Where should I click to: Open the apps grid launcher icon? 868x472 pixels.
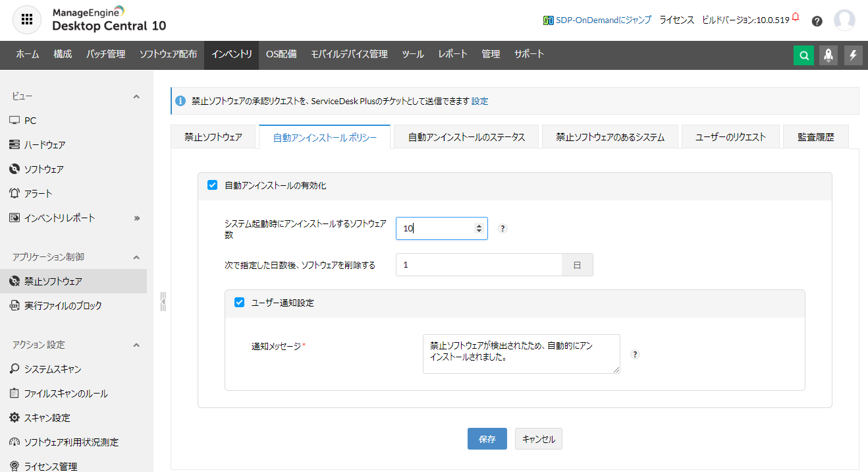(27, 20)
